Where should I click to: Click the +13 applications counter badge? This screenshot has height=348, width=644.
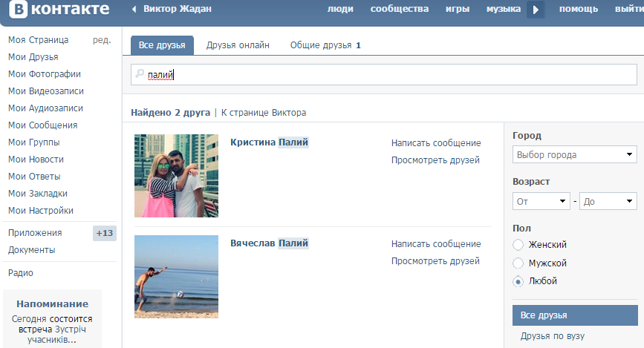(104, 233)
